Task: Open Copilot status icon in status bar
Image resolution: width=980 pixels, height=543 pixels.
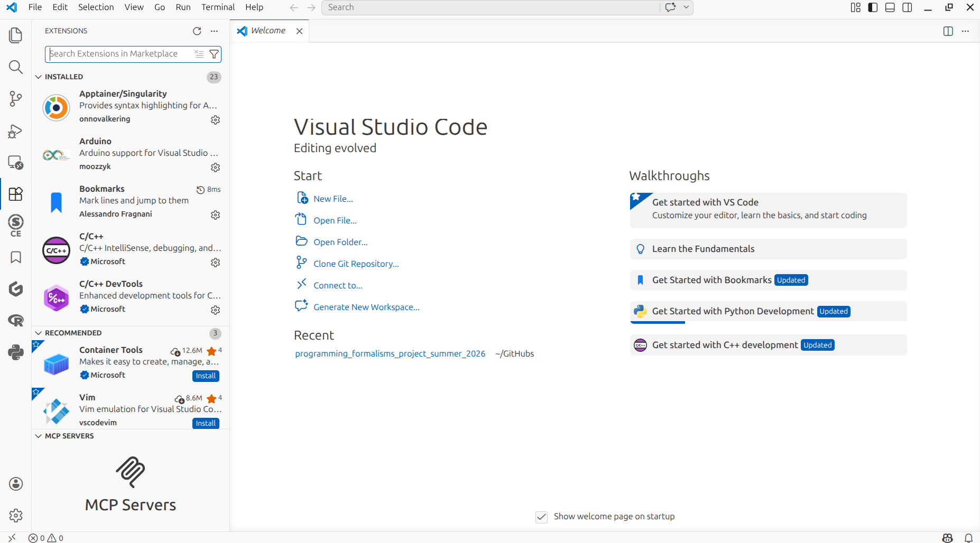Action: tap(947, 538)
